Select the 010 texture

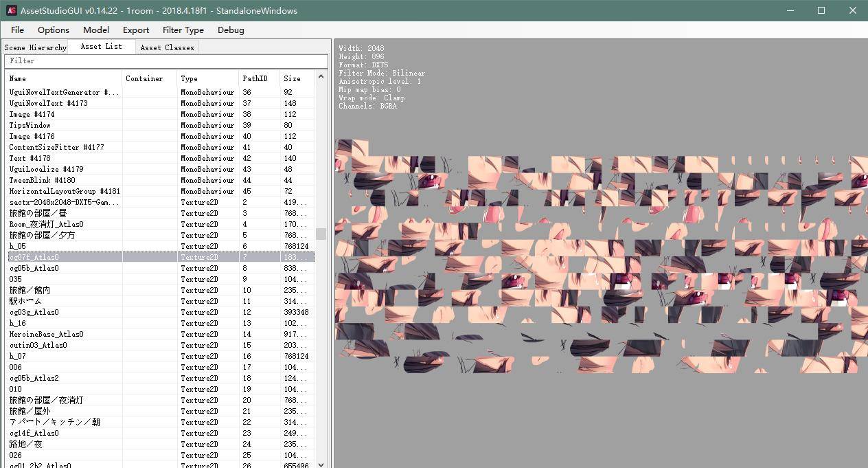click(x=160, y=389)
